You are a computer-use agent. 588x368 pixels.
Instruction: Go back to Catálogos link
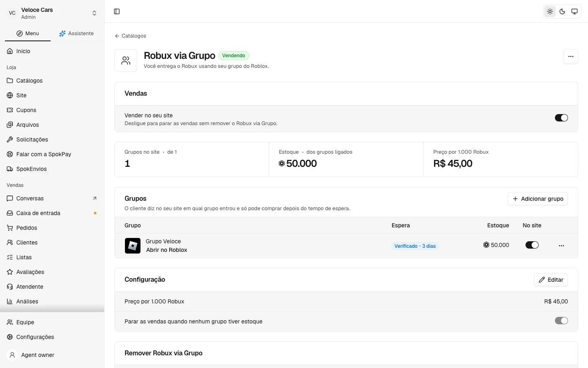[130, 36]
